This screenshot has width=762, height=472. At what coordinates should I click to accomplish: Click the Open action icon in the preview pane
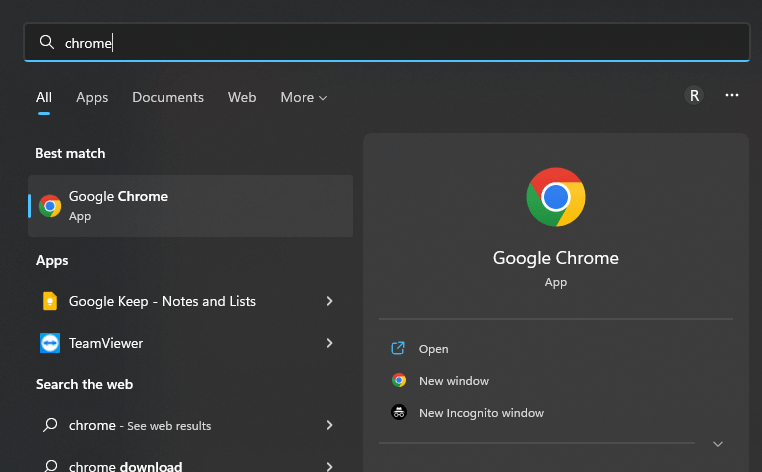pos(398,349)
